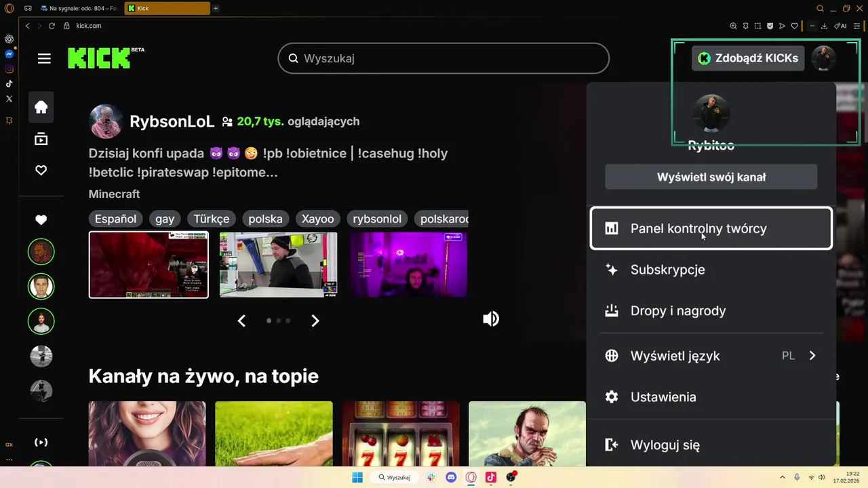Open Following heart outline icon in sidebar

[41, 170]
